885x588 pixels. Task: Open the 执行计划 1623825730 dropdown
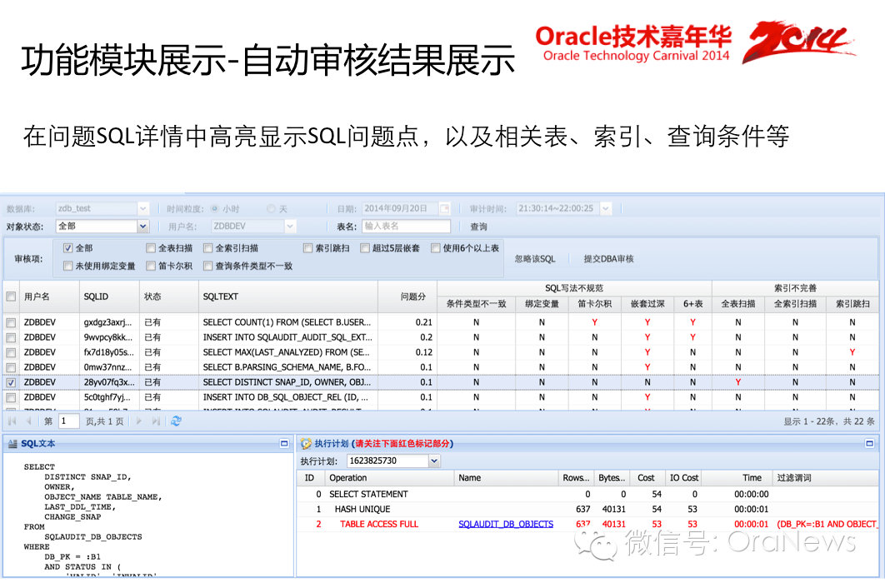tap(433, 461)
